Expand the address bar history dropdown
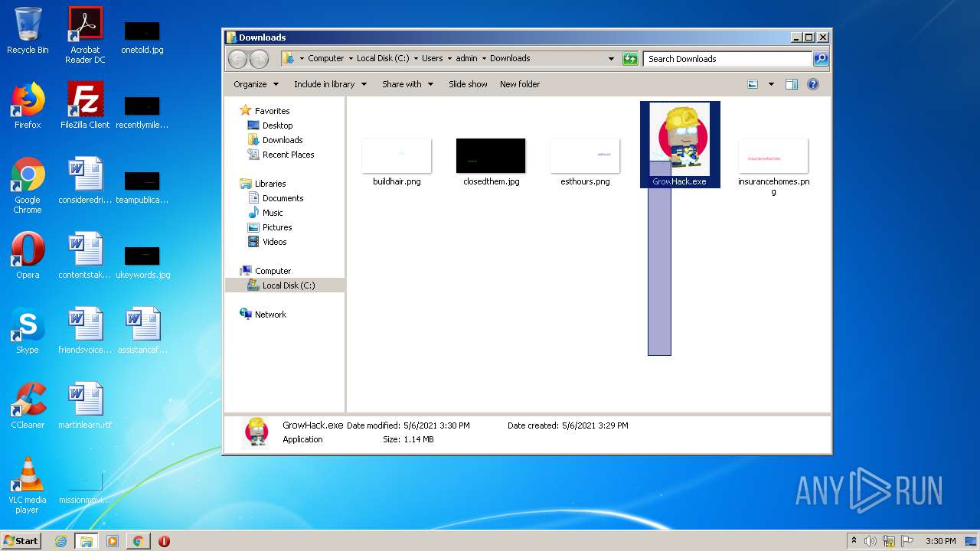The height and width of the screenshot is (551, 980). [611, 59]
